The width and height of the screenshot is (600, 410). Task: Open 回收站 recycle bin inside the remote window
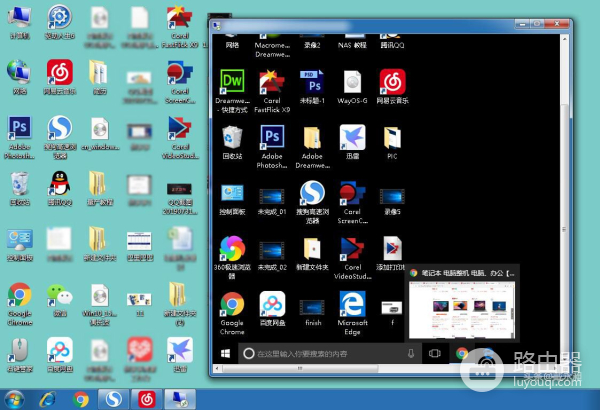pyautogui.click(x=232, y=137)
